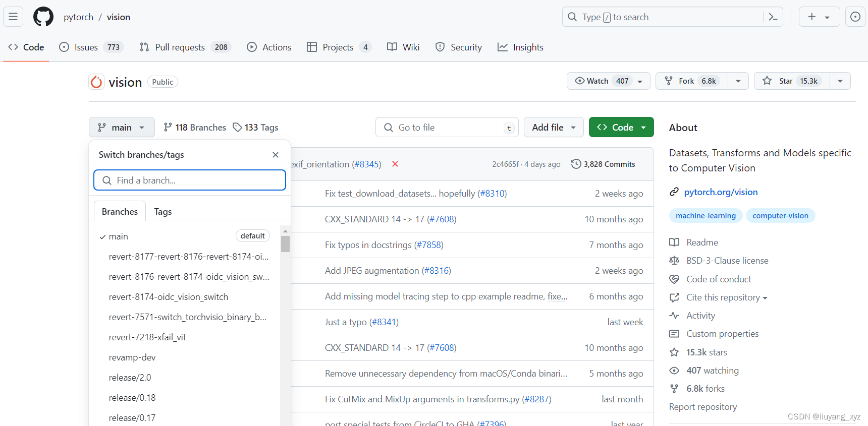Open 'Just a typo' commit message

point(346,322)
